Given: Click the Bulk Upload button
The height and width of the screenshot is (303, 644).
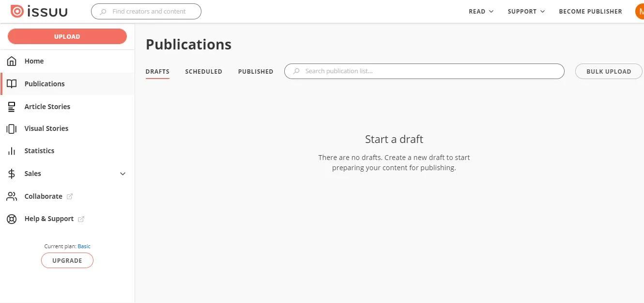Looking at the screenshot, I should click(608, 71).
